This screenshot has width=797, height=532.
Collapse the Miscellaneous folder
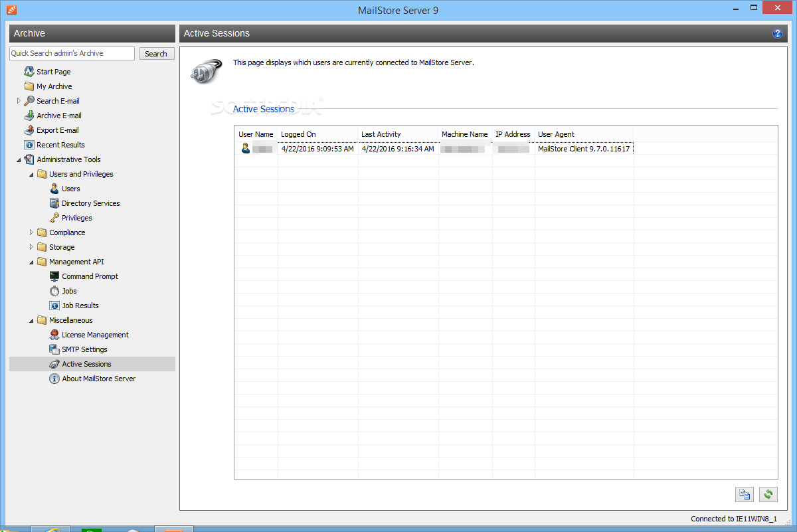31,320
